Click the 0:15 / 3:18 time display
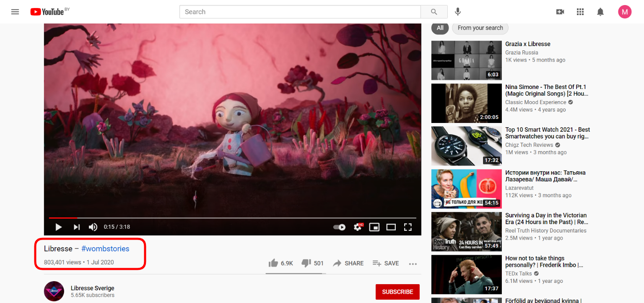Viewport: 644px width, 303px height. pyautogui.click(x=117, y=227)
